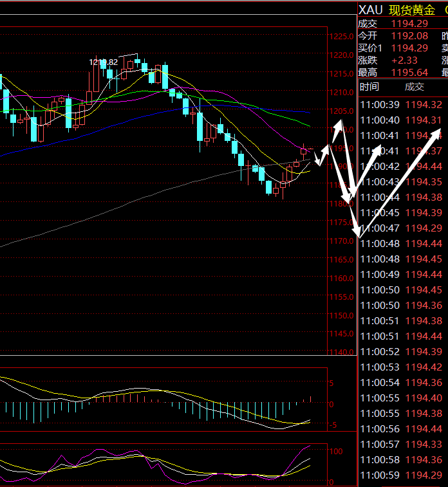Select the 11:00:48 tick priced 1194.45
The image size is (448, 487).
coord(401,259)
